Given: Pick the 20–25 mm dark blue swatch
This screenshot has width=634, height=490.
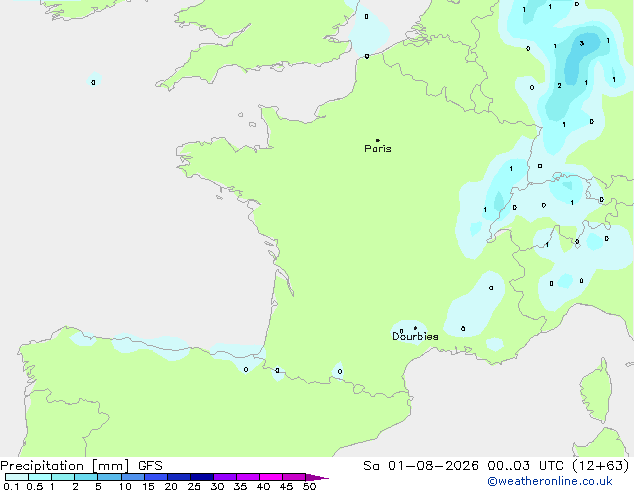Looking at the screenshot, I should [x=179, y=477].
